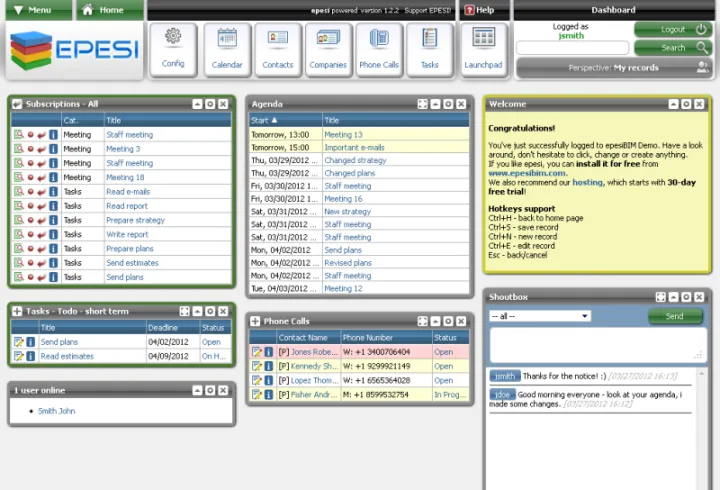Click the view icon for Send estimates
720x490 pixels.
pos(18,263)
